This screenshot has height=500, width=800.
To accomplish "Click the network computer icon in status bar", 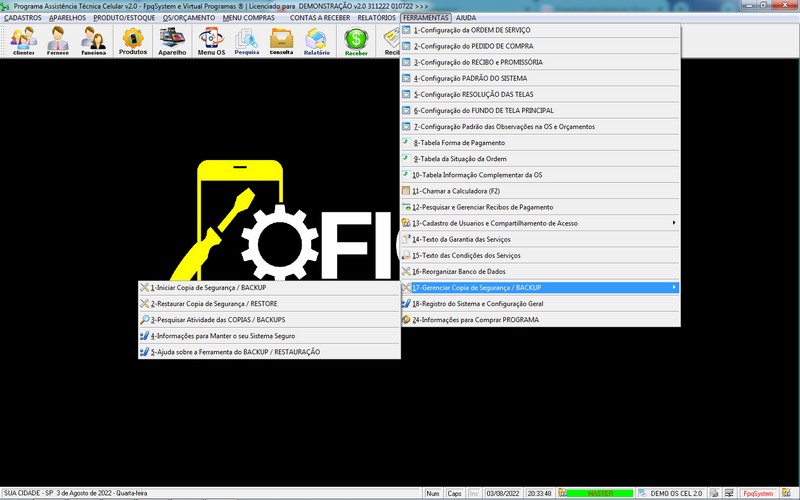I will click(729, 493).
